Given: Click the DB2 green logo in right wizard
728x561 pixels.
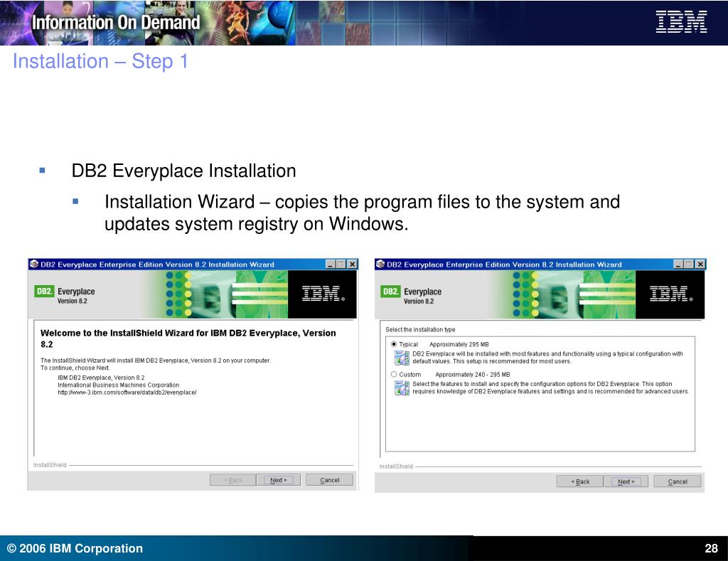Looking at the screenshot, I should pyautogui.click(x=390, y=292).
